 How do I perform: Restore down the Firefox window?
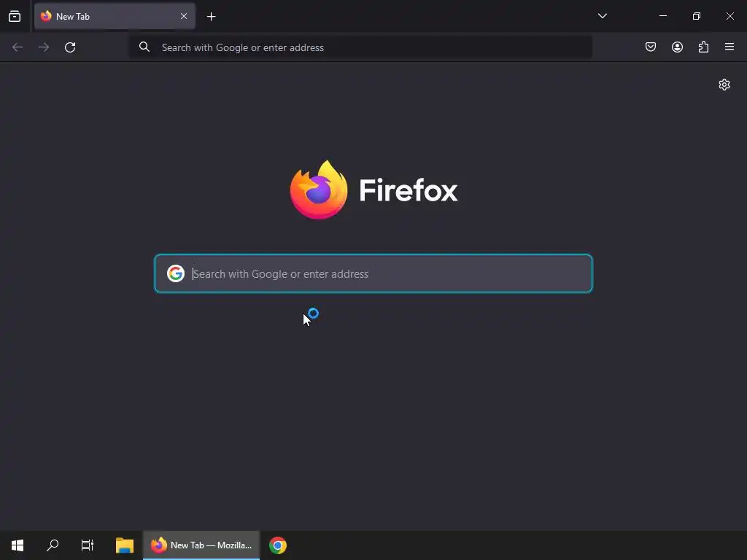tap(697, 16)
